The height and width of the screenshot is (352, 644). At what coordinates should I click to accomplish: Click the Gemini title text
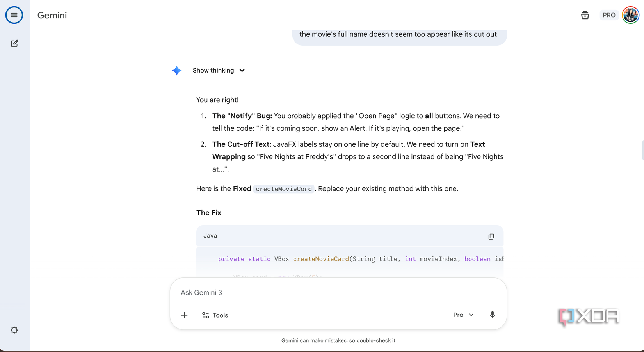point(52,15)
